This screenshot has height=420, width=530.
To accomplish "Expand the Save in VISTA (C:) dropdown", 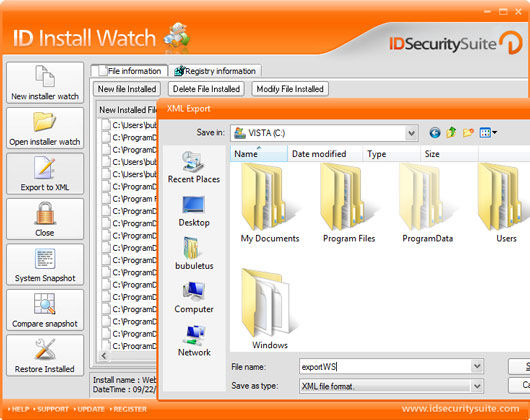I will point(411,133).
